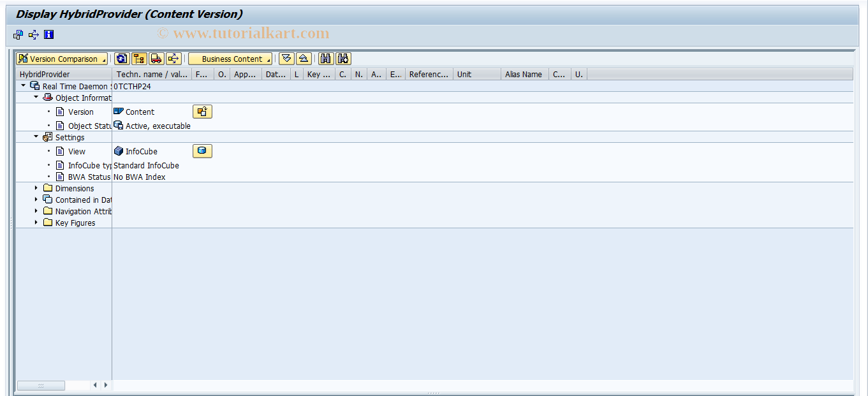
Task: Click the Real Time Daemon provider icon
Action: pyautogui.click(x=34, y=85)
